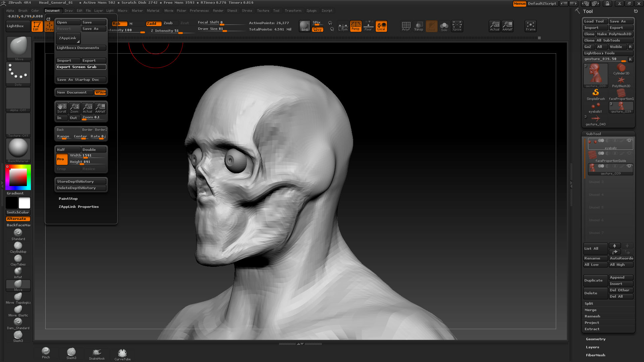Toggle Menus button in title bar
This screenshot has height=362, width=644.
click(x=519, y=4)
